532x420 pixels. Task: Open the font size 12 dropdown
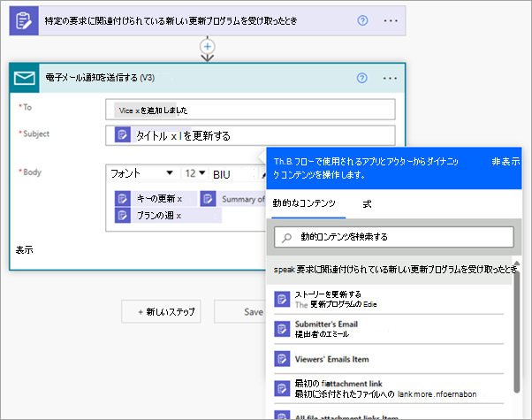point(195,173)
